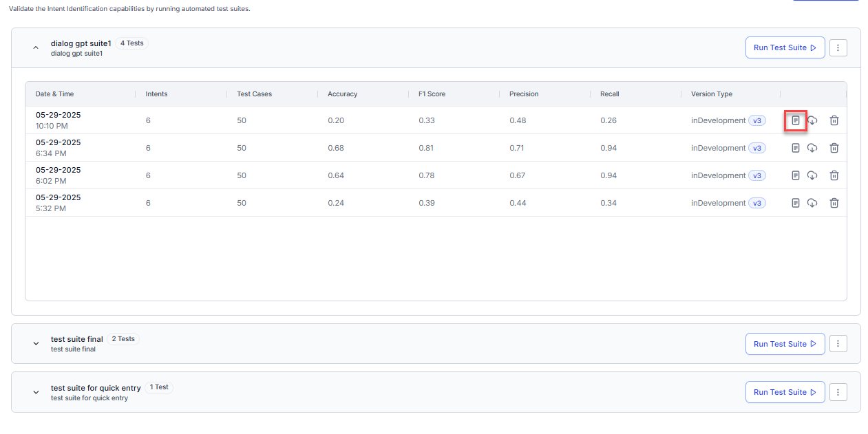
Task: Open more options for test suite final
Action: (838, 344)
